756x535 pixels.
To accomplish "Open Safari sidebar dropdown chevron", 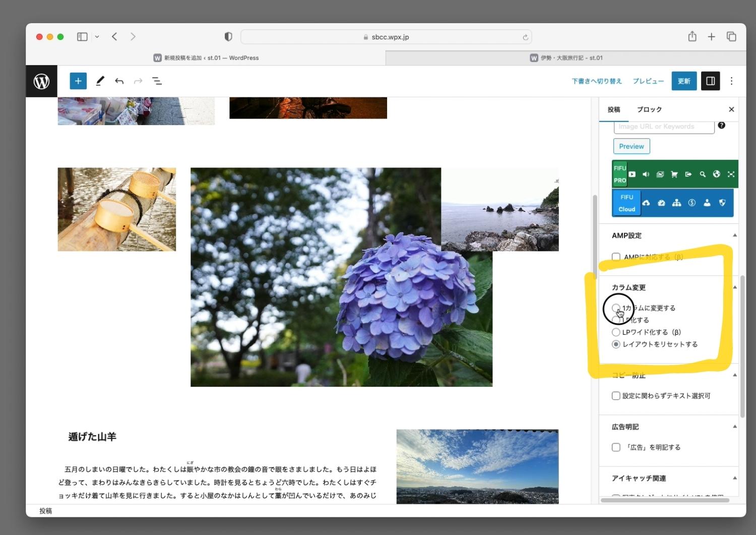I will coord(97,37).
